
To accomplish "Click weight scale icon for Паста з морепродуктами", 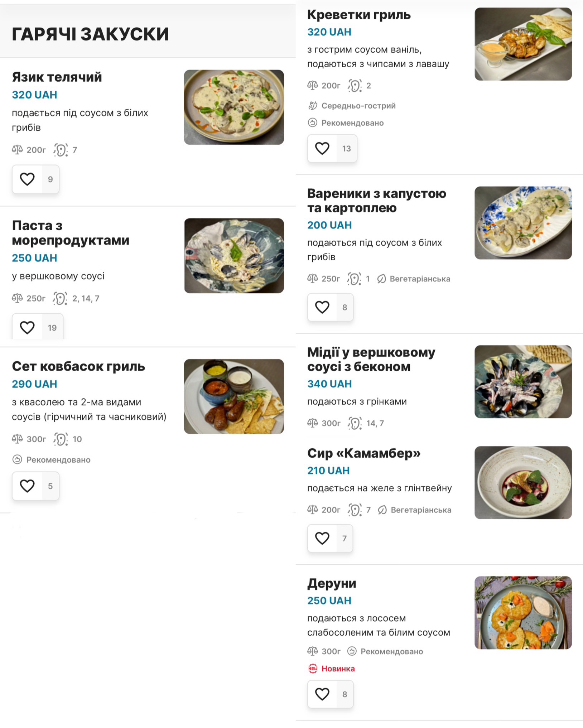I will click(x=17, y=298).
